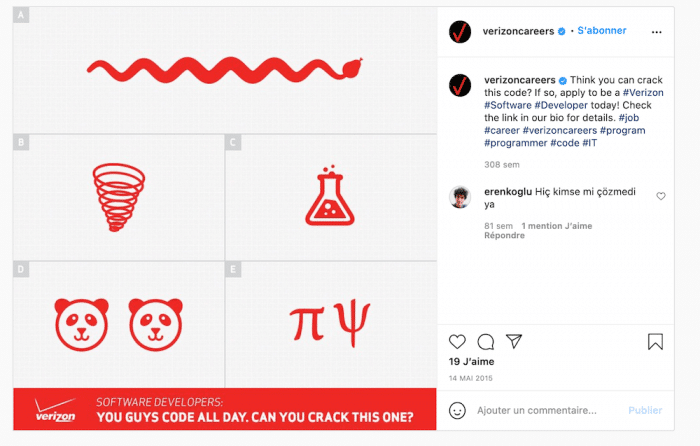
Task: Like erenkoglu's comment heart
Action: click(661, 197)
